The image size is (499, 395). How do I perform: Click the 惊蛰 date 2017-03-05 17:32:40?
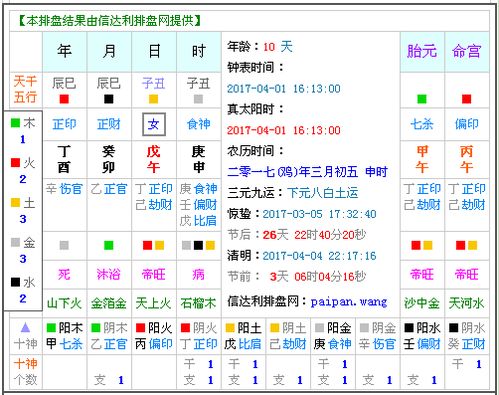coord(319,214)
